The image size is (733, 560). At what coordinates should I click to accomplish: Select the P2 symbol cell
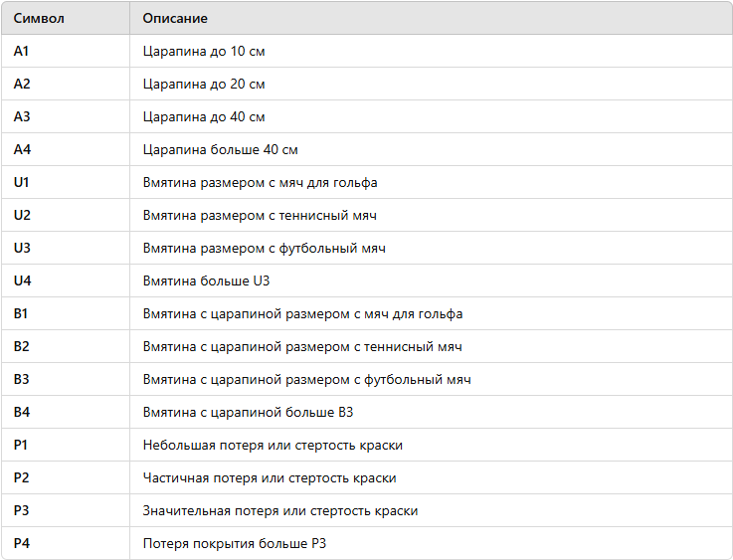pos(66,477)
